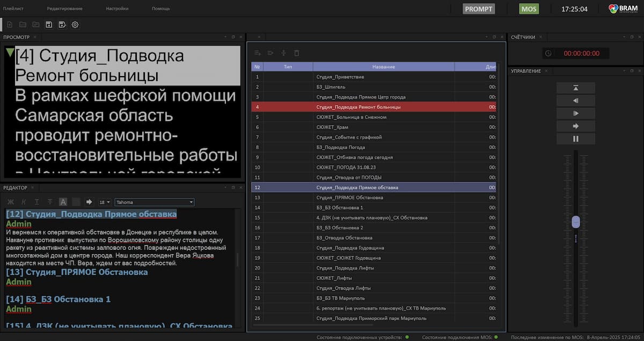Click the new playlist file icon
Image resolution: width=644 pixels, height=341 pixels.
point(10,25)
